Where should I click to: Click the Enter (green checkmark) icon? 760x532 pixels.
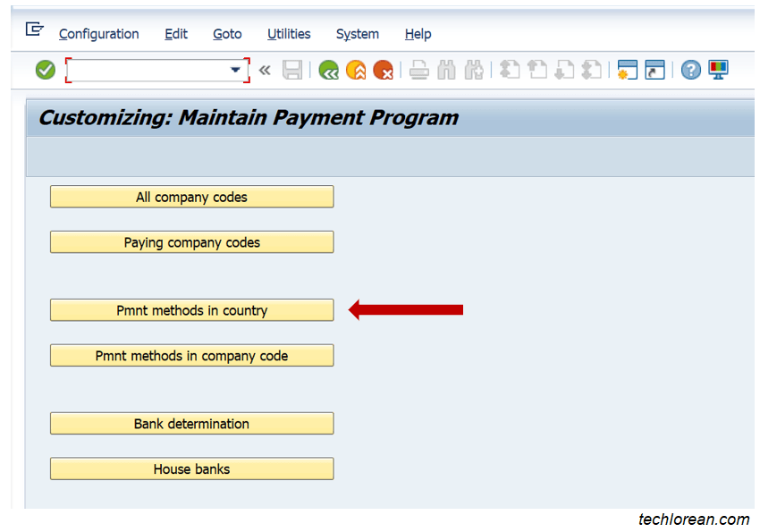45,70
